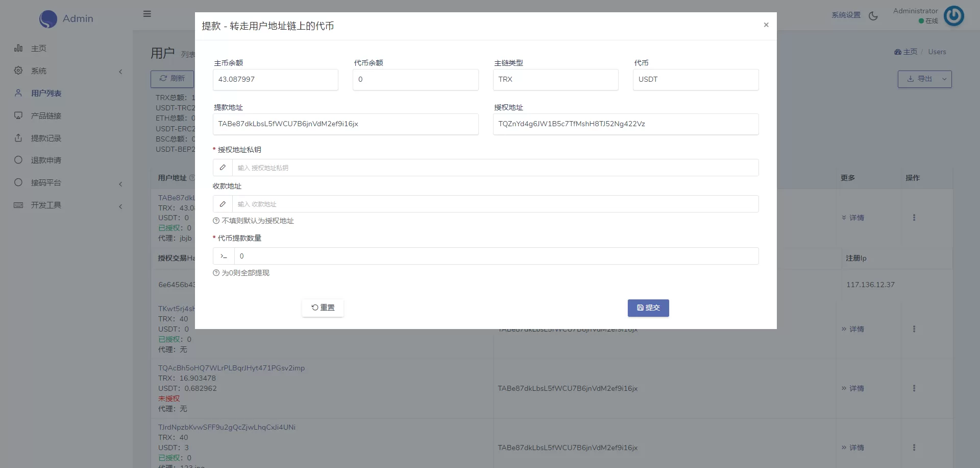
Task: Open 退款申请 in sidebar
Action: 46,160
